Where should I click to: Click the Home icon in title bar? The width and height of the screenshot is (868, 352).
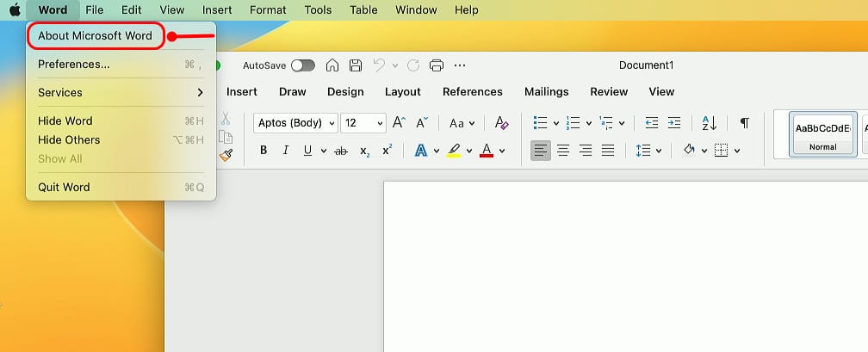click(x=332, y=65)
